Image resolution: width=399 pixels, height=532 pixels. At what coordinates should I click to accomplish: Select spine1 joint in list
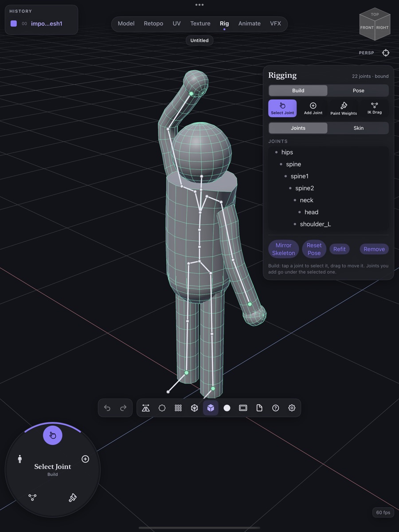[328, 176]
